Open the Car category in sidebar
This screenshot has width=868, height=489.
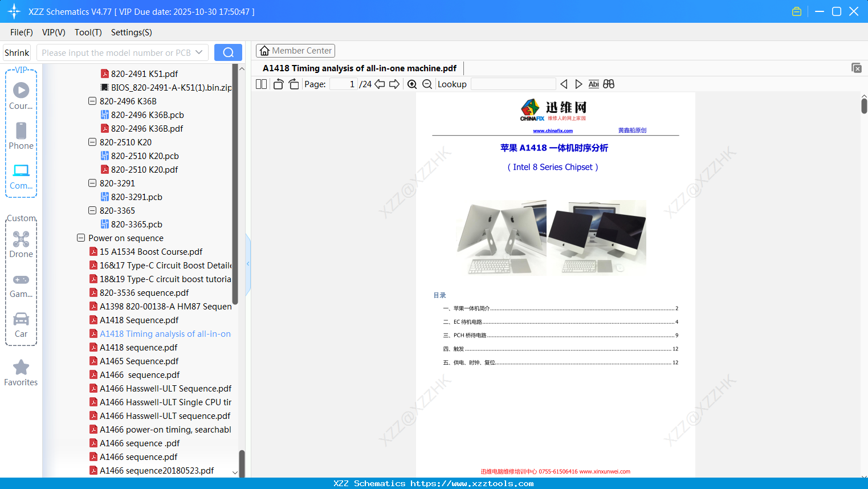[x=21, y=325]
